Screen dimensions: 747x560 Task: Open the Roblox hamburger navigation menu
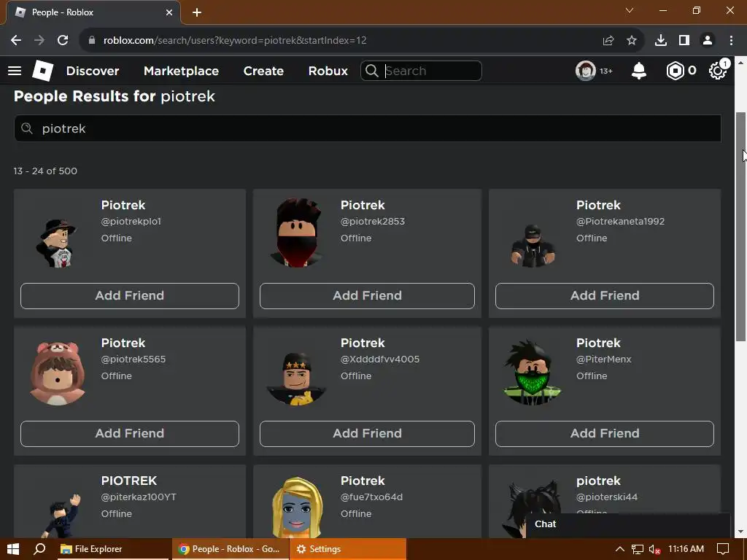pyautogui.click(x=15, y=71)
